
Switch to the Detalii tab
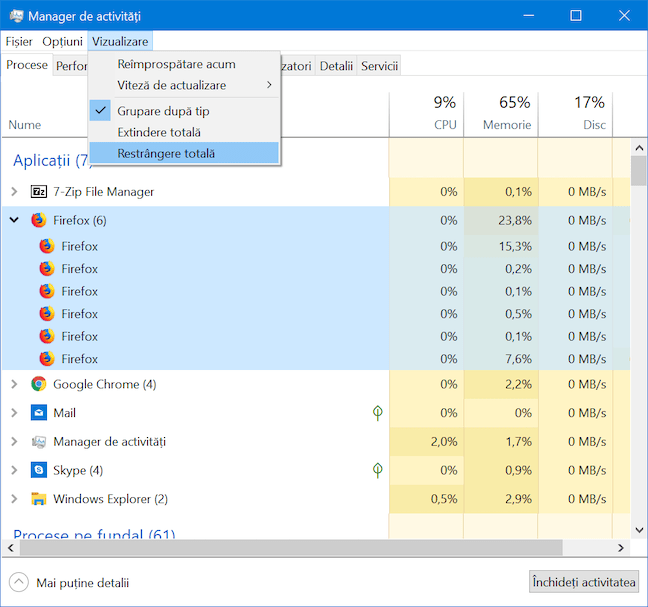(x=336, y=66)
